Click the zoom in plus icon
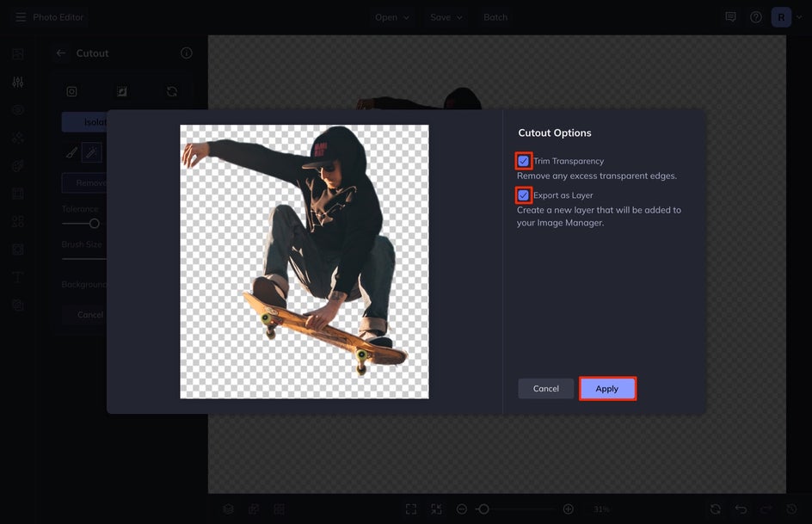 (x=568, y=509)
